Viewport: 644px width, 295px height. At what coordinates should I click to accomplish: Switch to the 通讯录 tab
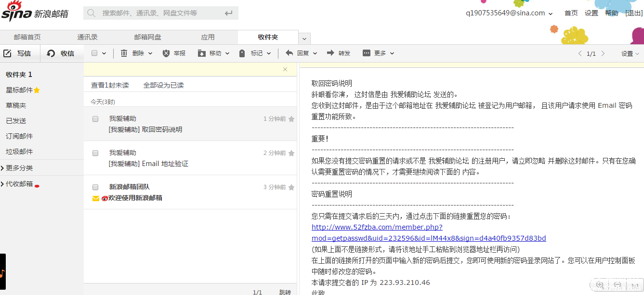(x=88, y=37)
